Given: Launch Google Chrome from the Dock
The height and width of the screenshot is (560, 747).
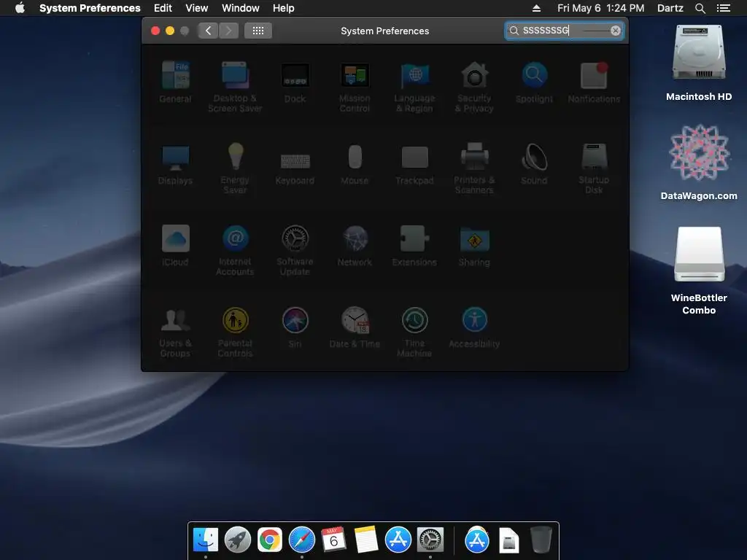Looking at the screenshot, I should 270,540.
